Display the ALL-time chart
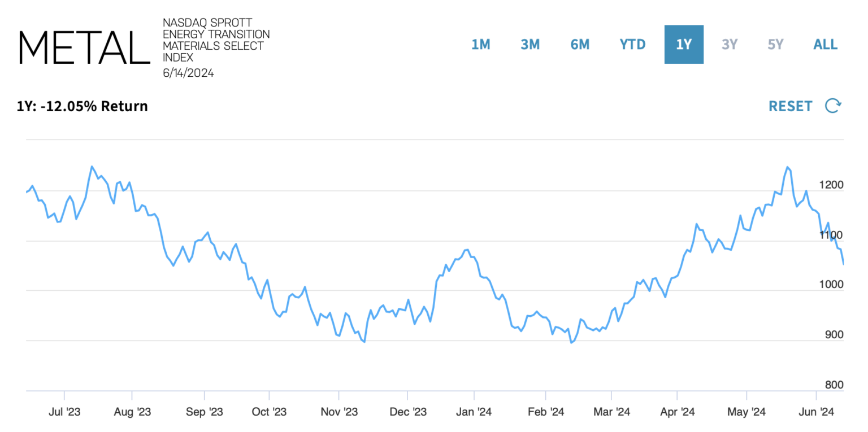The image size is (868, 432). click(x=825, y=44)
